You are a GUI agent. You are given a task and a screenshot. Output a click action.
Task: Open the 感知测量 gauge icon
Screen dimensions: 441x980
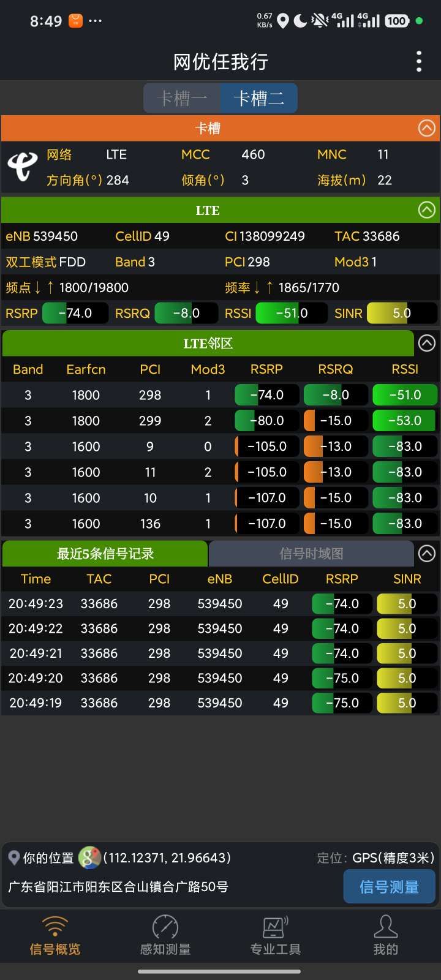click(165, 927)
